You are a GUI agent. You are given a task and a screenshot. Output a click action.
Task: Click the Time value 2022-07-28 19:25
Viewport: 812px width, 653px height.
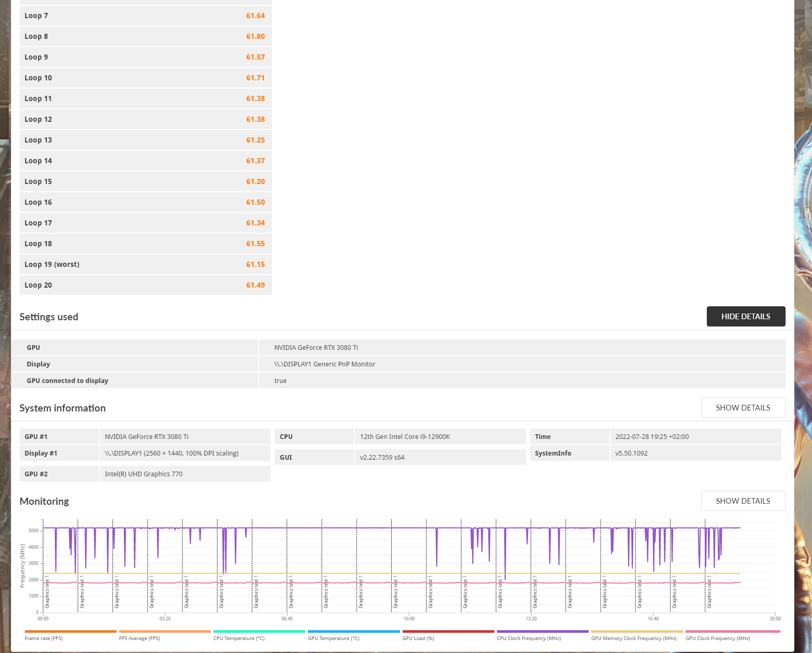tap(652, 436)
